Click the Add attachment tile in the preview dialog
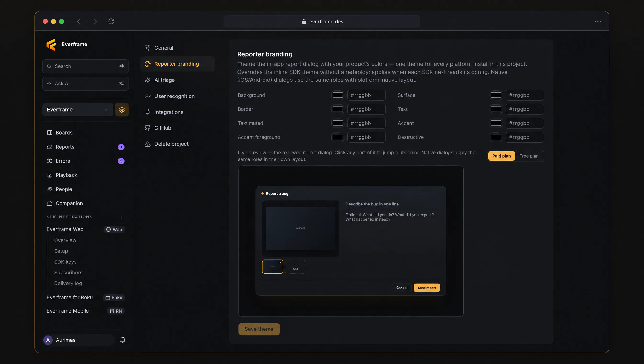644x364 pixels. [295, 267]
